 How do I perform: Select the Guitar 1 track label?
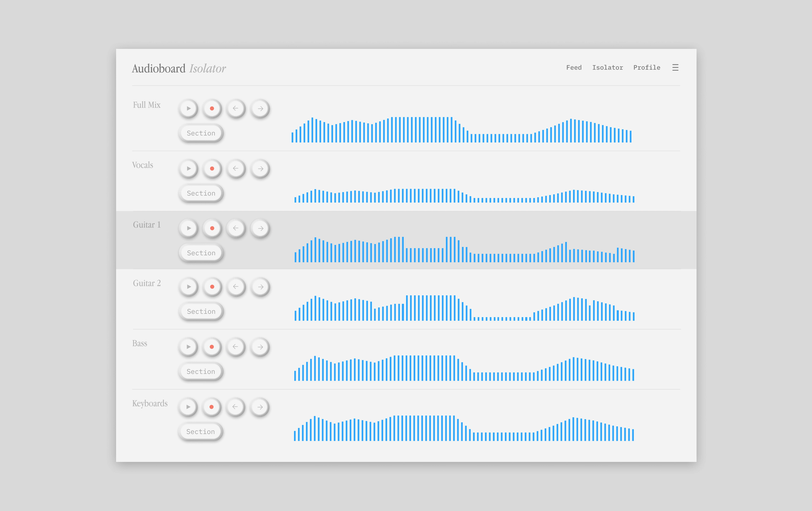(147, 225)
